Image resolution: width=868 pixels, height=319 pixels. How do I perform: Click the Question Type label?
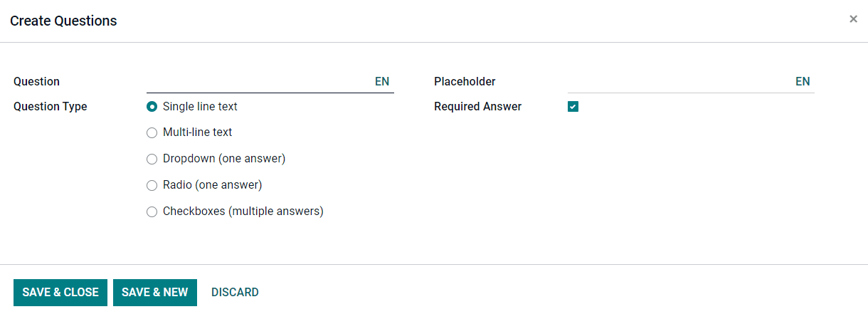50,107
